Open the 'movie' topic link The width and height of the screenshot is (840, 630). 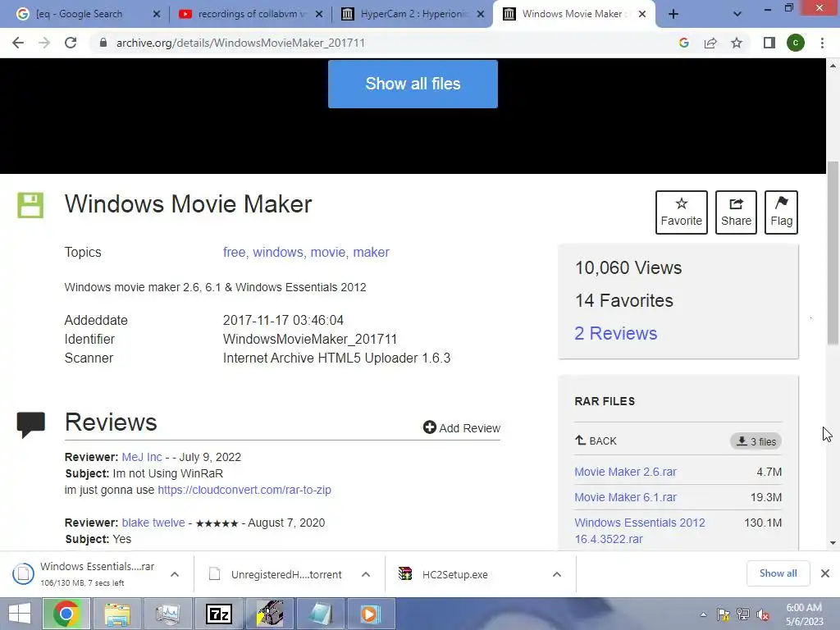(328, 253)
